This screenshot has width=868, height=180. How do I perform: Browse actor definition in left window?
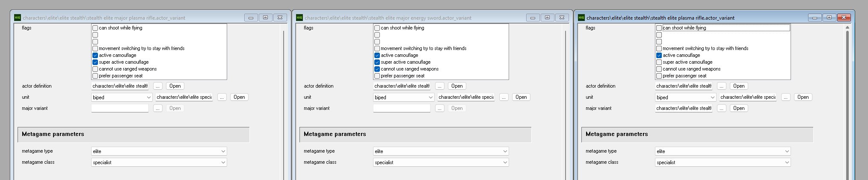158,86
